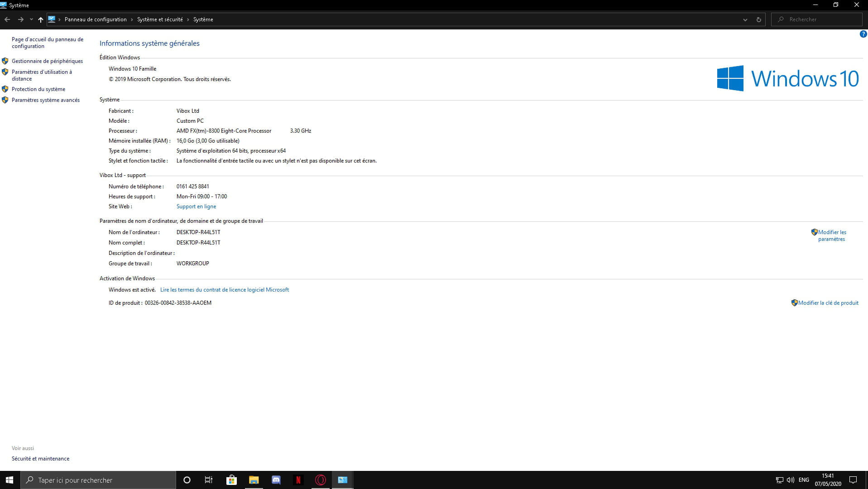The height and width of the screenshot is (489, 868).
Task: Go up one level with the up arrow
Action: click(41, 19)
